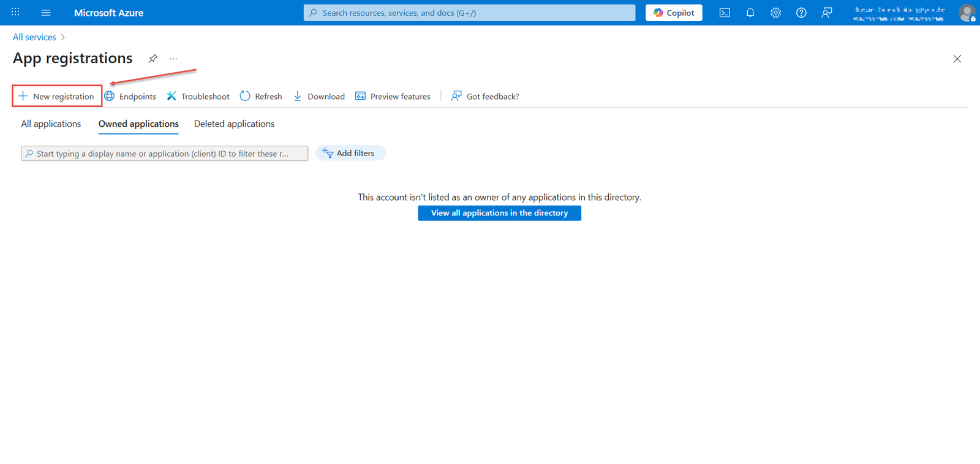Image resolution: width=980 pixels, height=464 pixels.
Task: Open the Help question mark icon
Action: click(801, 13)
